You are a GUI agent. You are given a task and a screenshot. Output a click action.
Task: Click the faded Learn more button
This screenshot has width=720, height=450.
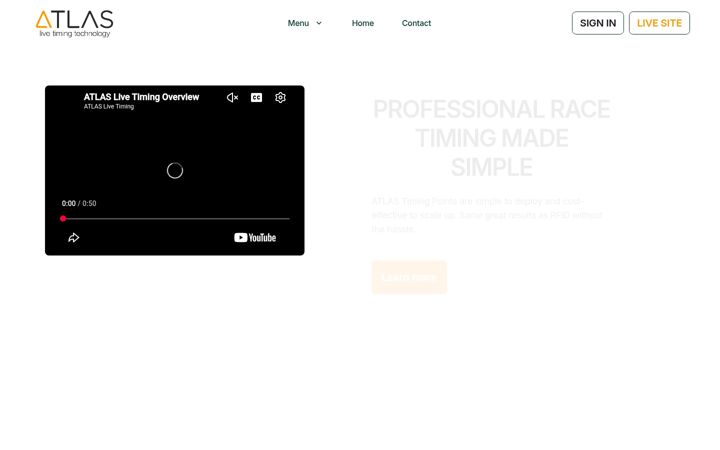coord(409,277)
